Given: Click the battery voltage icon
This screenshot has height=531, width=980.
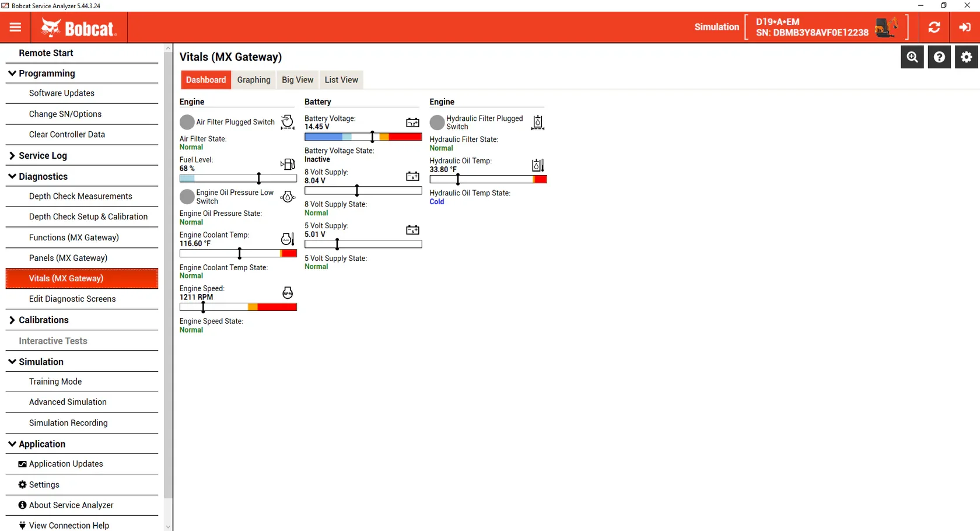Looking at the screenshot, I should click(412, 123).
